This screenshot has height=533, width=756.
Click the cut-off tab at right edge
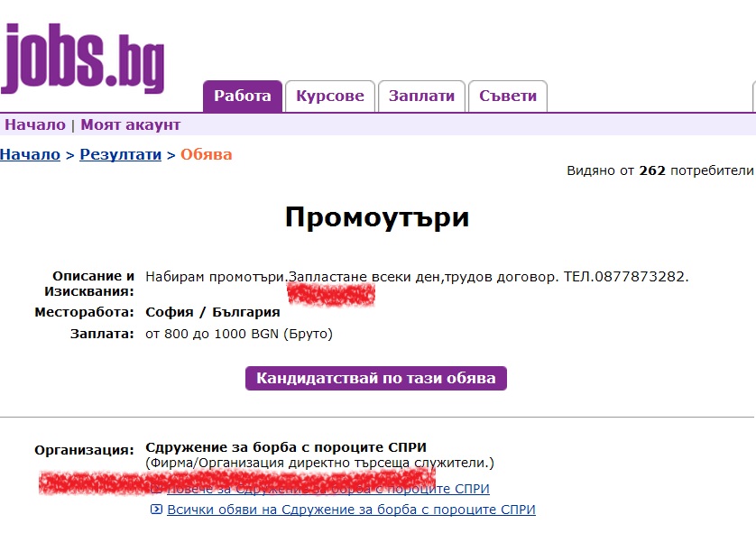753,96
